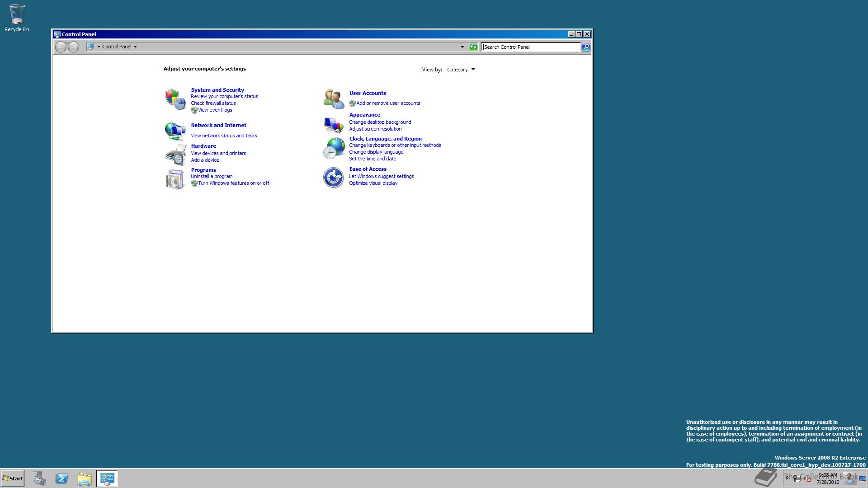
Task: Open View network status and tasks
Action: tap(224, 136)
